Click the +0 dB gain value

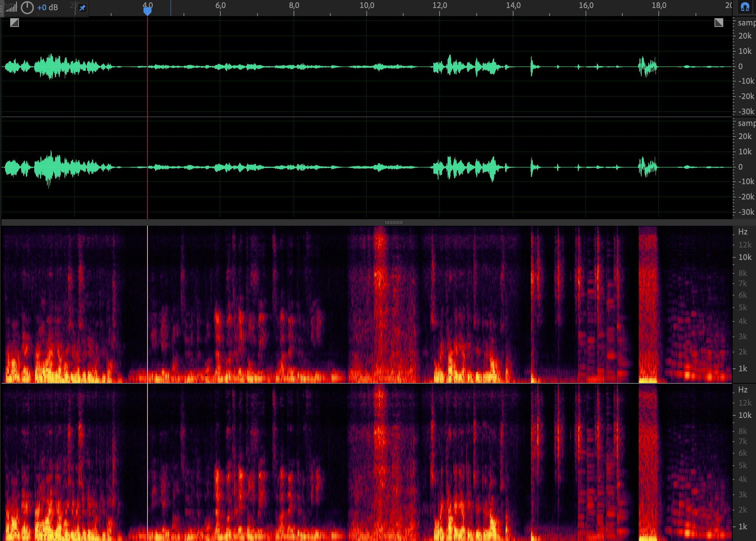(47, 8)
